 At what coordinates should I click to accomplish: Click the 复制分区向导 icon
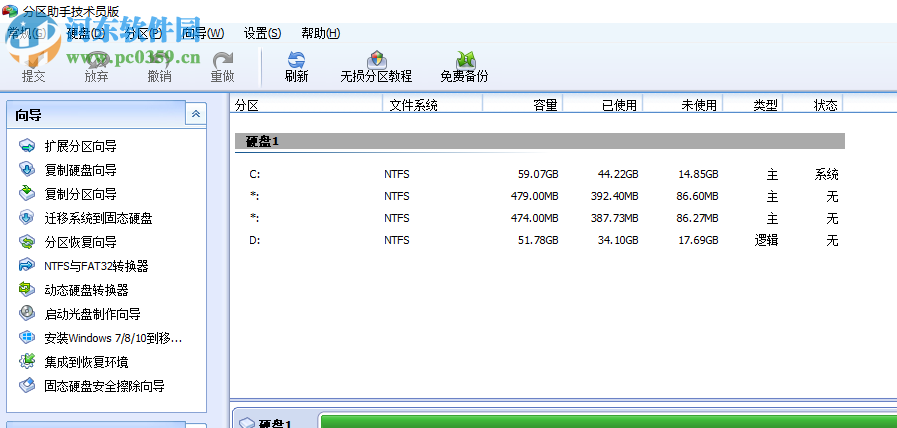point(27,194)
